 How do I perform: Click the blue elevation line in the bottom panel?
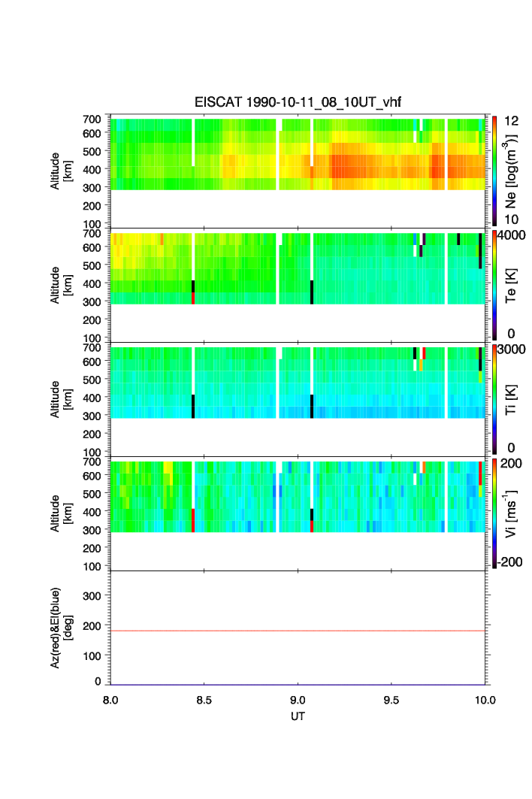tap(298, 685)
